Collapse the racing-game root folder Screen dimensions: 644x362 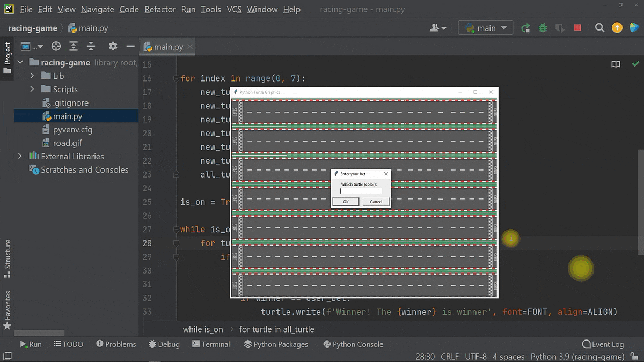[20, 62]
